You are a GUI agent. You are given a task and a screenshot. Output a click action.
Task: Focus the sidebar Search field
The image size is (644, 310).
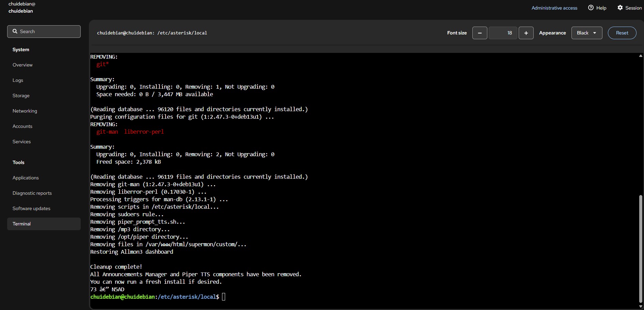click(44, 31)
